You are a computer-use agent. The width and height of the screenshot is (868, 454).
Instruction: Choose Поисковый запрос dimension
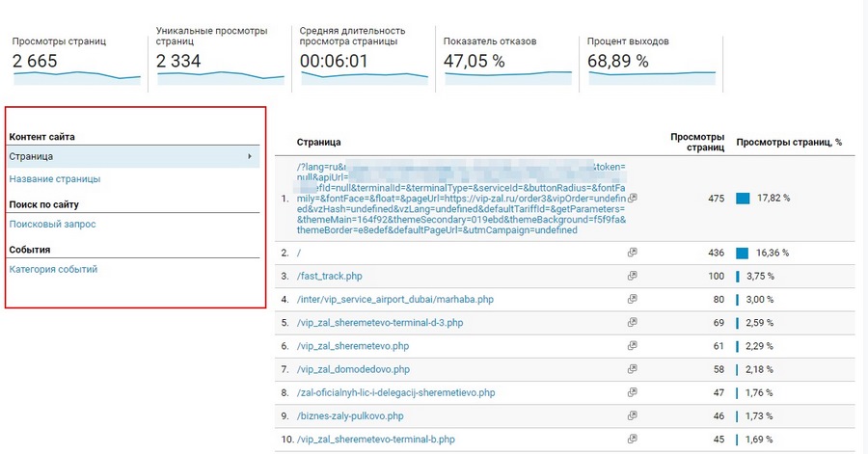coord(53,224)
